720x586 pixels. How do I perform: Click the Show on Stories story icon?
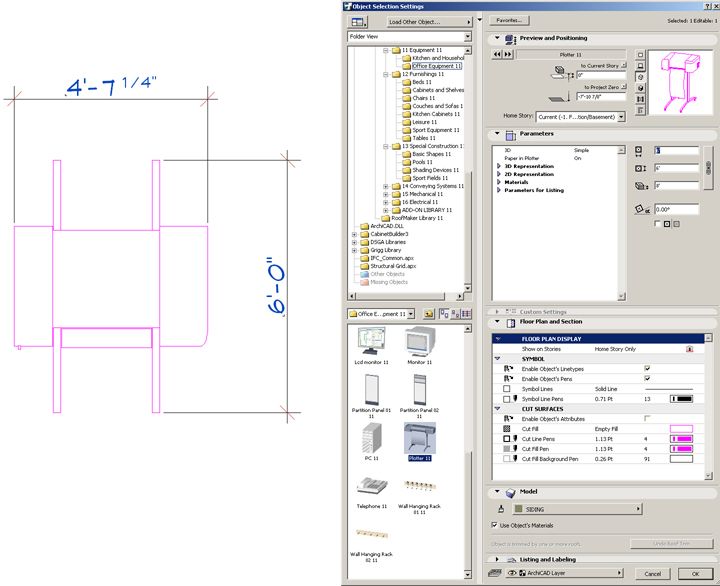click(x=689, y=349)
